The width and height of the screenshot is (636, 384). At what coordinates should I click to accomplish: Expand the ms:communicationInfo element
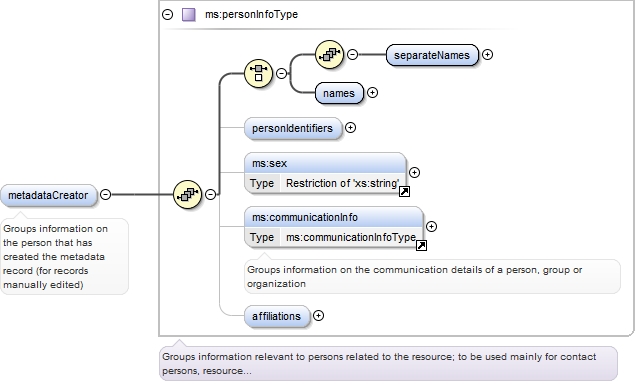432,226
